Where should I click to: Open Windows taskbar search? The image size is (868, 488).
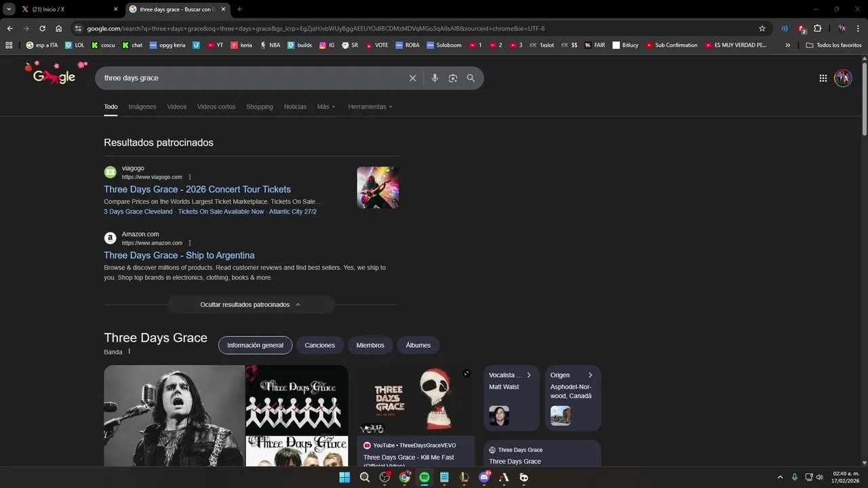[x=365, y=477]
